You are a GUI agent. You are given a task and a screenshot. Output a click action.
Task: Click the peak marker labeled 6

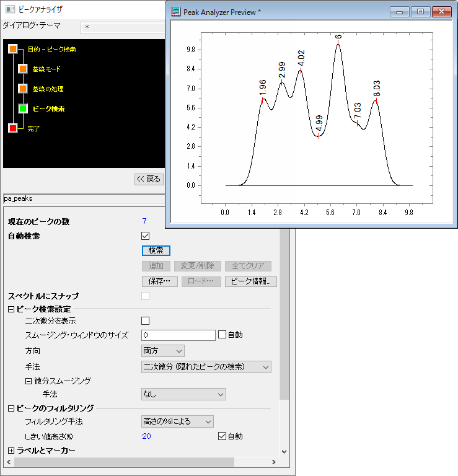tap(338, 43)
